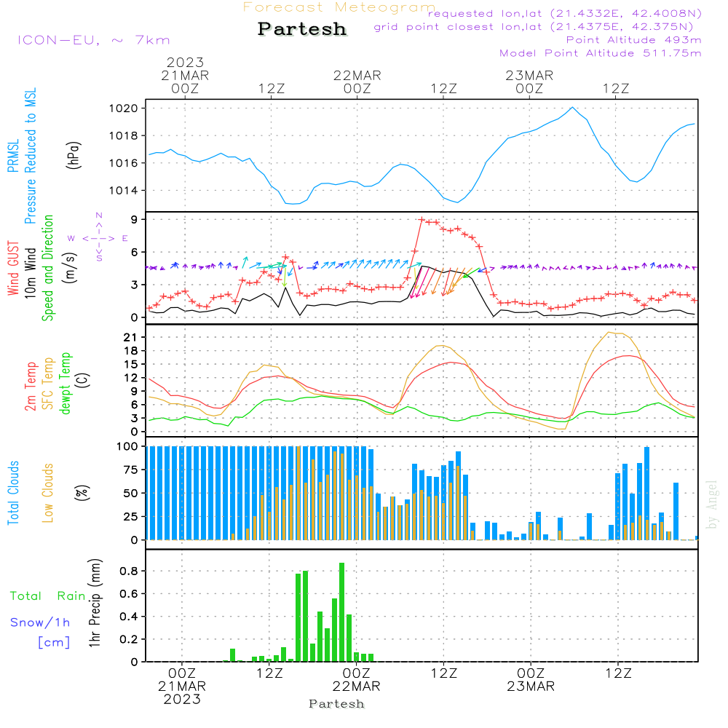Click the Model Point Altitude 511.75m text
Viewport: 728px width, 728px height.
click(x=601, y=53)
